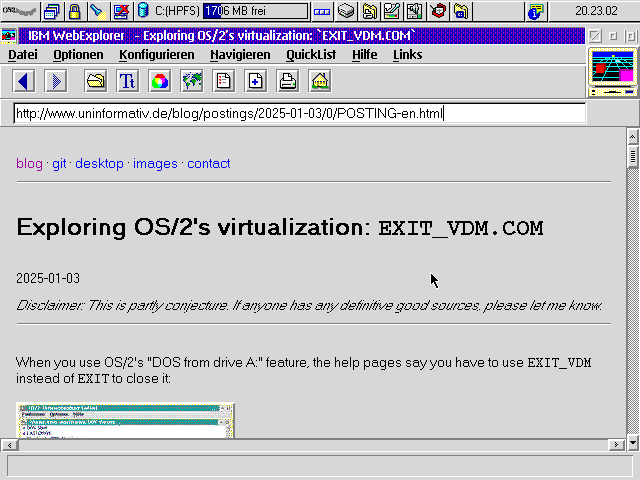Open the Datei menu
The image size is (640, 480).
tap(23, 55)
